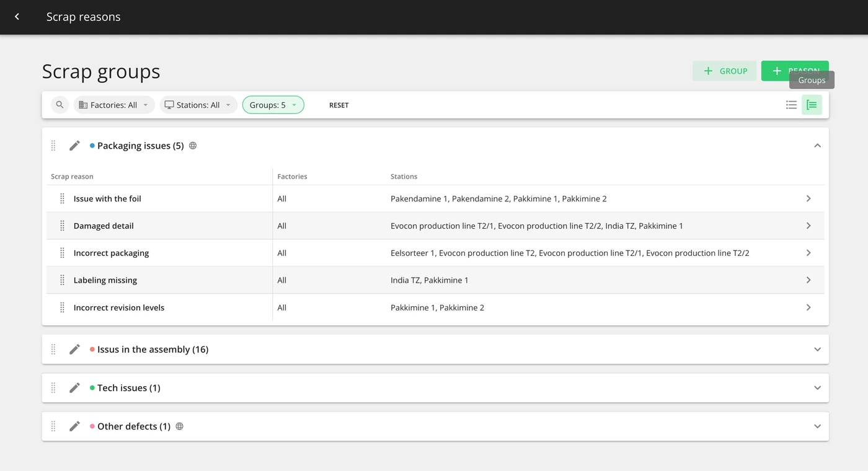Add a new scrap reason
Viewport: 868px width, 471px height.
tap(795, 71)
